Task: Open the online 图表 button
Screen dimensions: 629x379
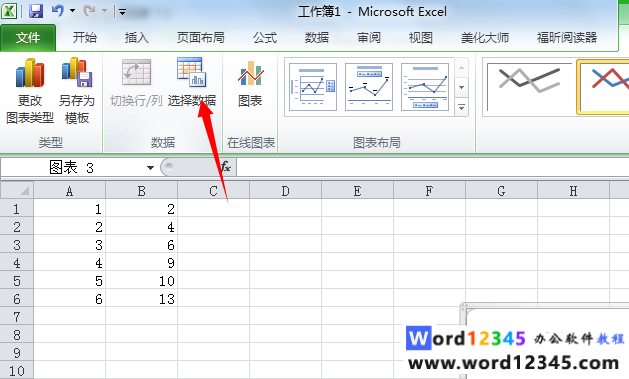Action: tap(250, 83)
